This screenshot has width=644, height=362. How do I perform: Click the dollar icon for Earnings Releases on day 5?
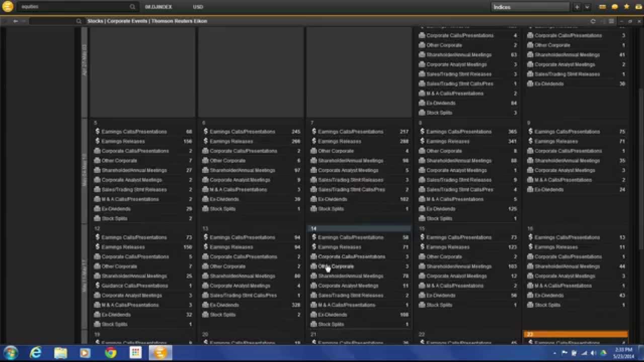pos(98,141)
